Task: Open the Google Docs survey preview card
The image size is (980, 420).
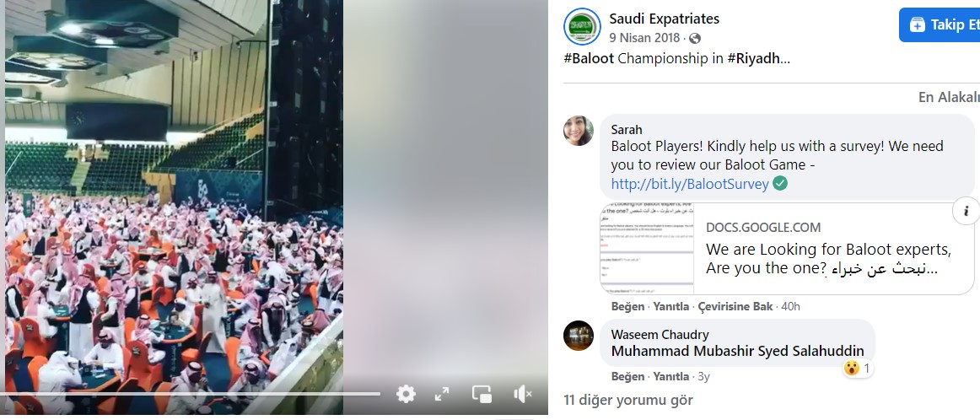Action: 778,249
